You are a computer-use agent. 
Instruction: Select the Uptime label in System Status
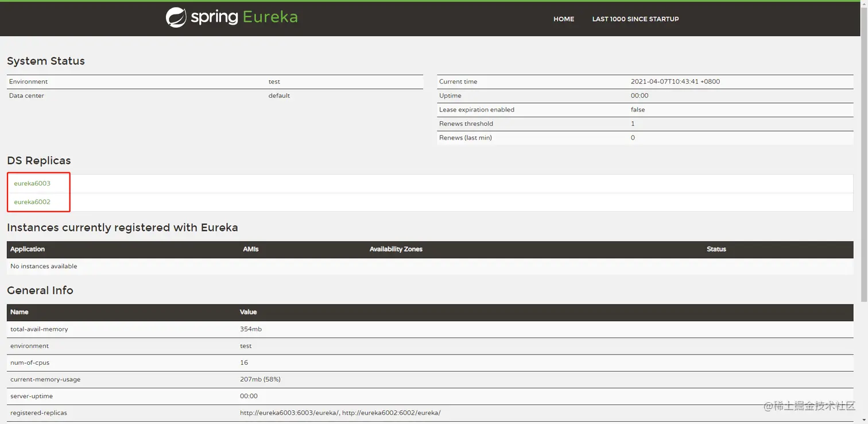coord(450,95)
